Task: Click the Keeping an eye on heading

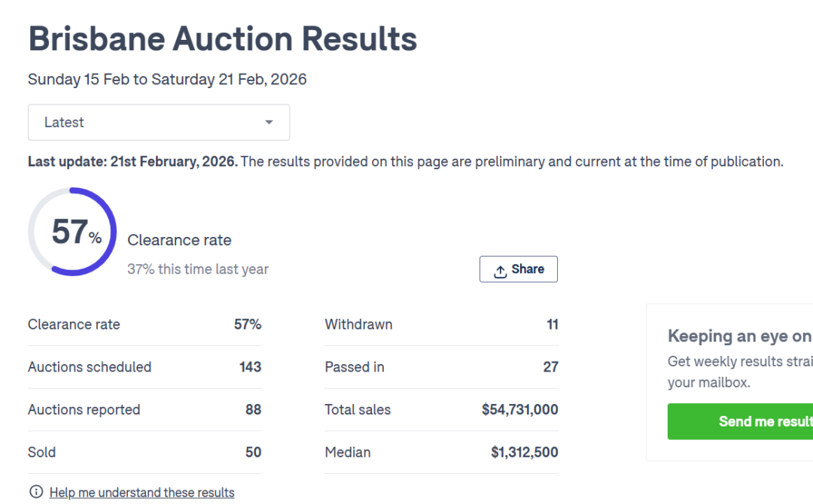Action: pos(739,336)
